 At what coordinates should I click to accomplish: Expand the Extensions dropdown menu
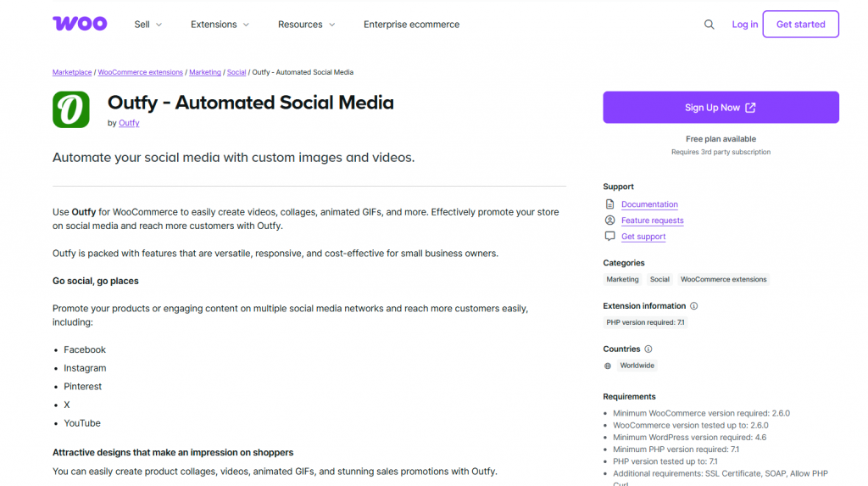(220, 25)
